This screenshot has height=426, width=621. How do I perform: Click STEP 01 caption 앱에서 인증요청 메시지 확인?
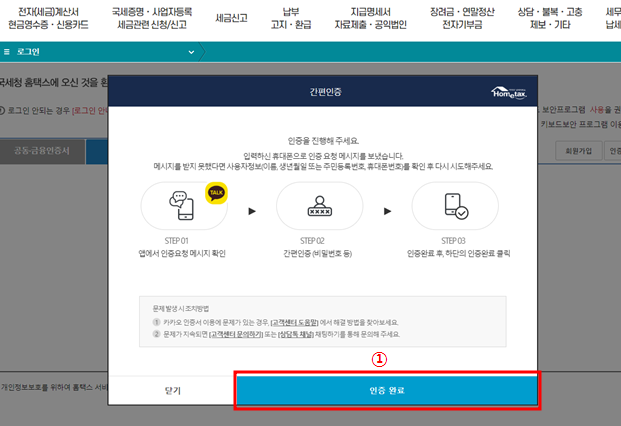coord(182,253)
